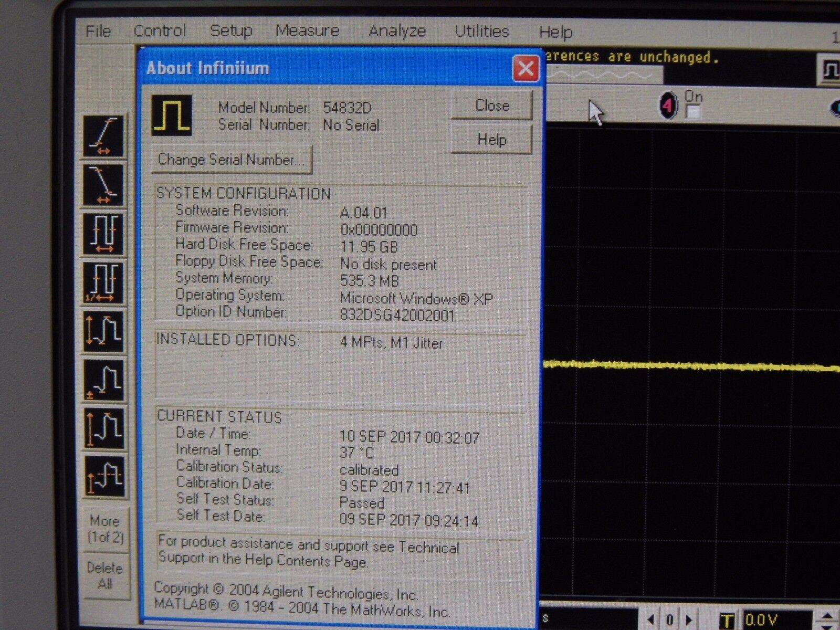Select the peak-to-peak voltage measurement icon
The image size is (840, 630).
point(105,331)
